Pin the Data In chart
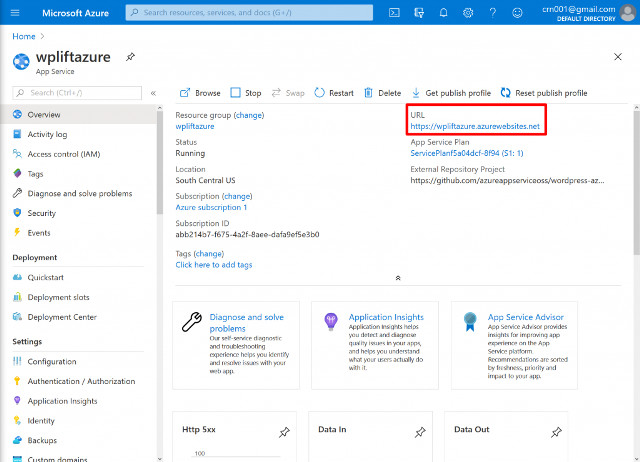Image resolution: width=640 pixels, height=462 pixels. pos(420,432)
